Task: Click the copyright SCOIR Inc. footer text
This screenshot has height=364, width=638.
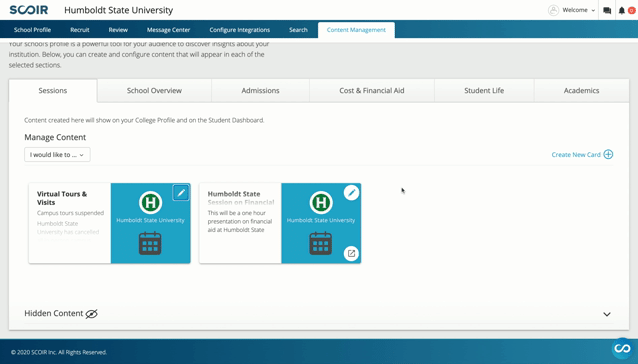Action: [x=59, y=352]
